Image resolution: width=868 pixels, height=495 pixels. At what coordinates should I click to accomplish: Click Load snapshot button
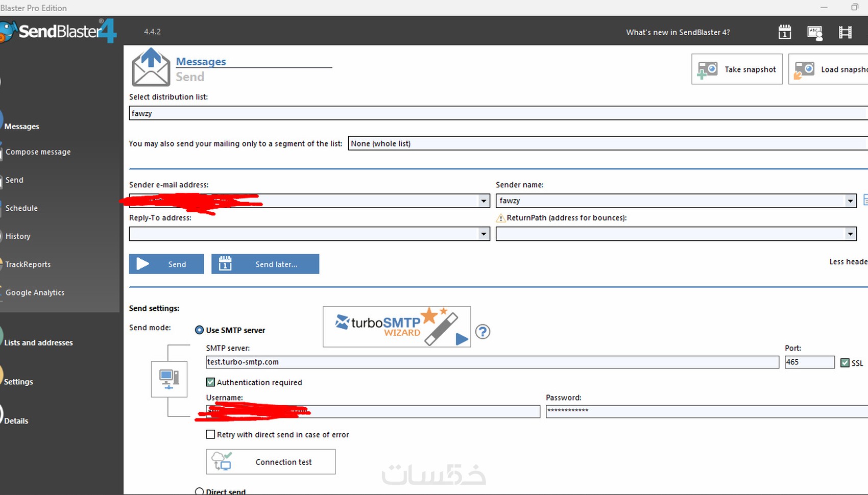(x=828, y=69)
